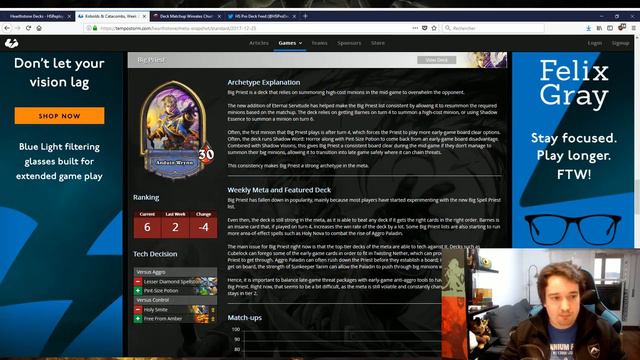Click the Pint-Size Potion card row
The image size is (640, 360).
click(175, 291)
